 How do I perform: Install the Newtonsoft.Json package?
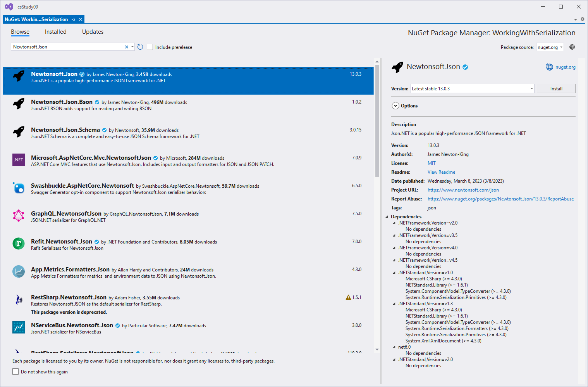pos(556,88)
